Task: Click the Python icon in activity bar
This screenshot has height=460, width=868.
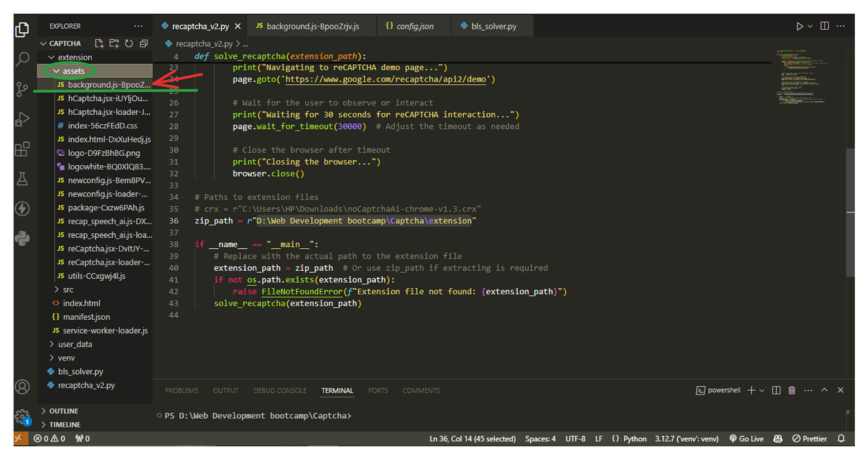Action: [x=22, y=238]
